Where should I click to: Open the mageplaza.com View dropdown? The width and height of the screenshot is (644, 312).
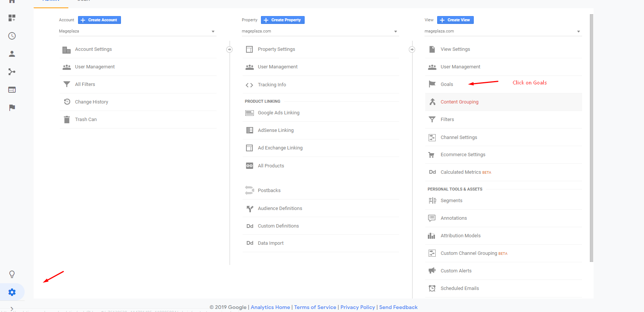(503, 31)
